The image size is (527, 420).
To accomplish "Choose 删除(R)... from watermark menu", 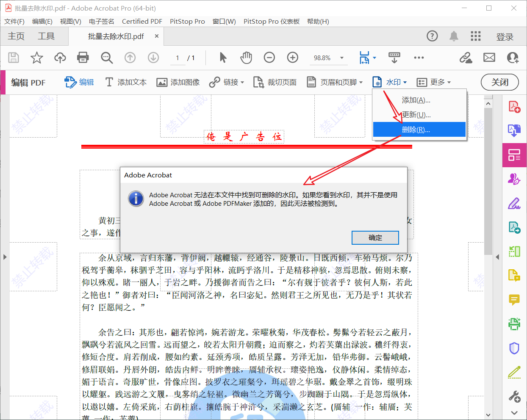I will click(419, 130).
